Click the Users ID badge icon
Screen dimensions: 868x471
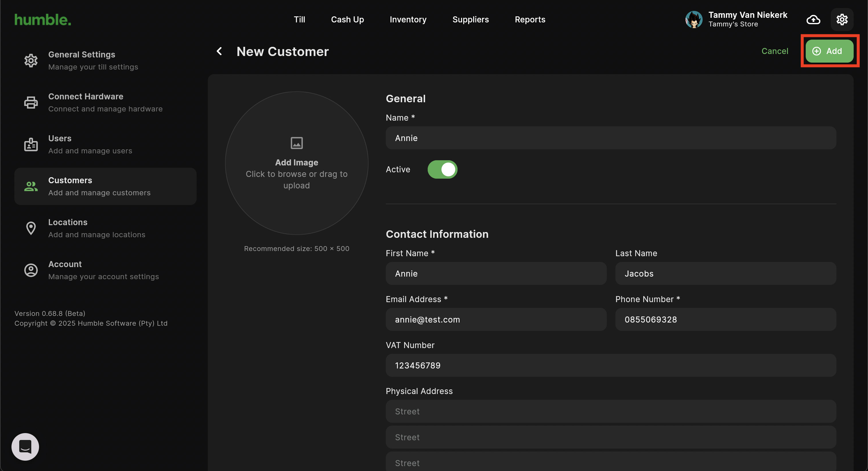click(x=31, y=145)
